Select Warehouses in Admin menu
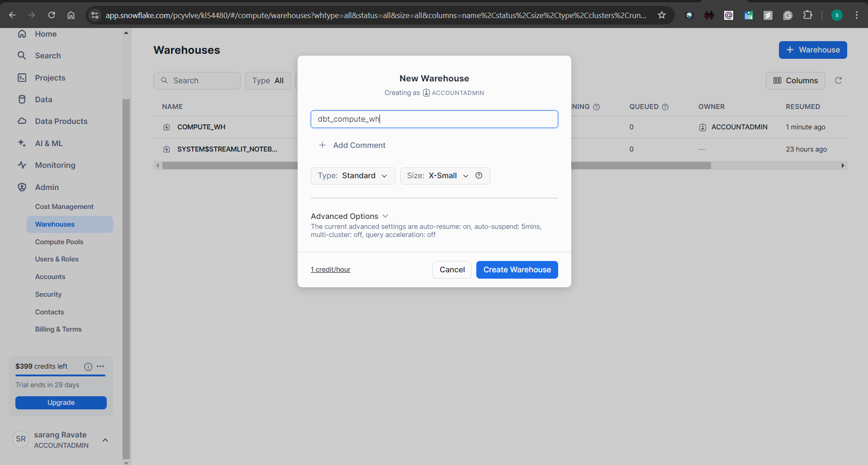This screenshot has width=868, height=465. pyautogui.click(x=70, y=224)
